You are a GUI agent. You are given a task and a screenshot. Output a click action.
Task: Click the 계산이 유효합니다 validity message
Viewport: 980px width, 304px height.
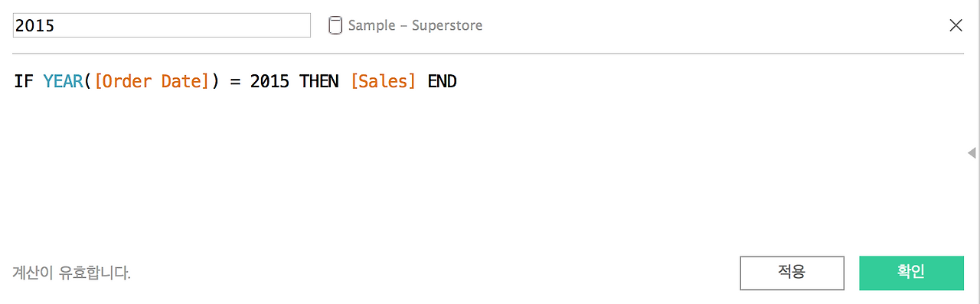pos(72,273)
